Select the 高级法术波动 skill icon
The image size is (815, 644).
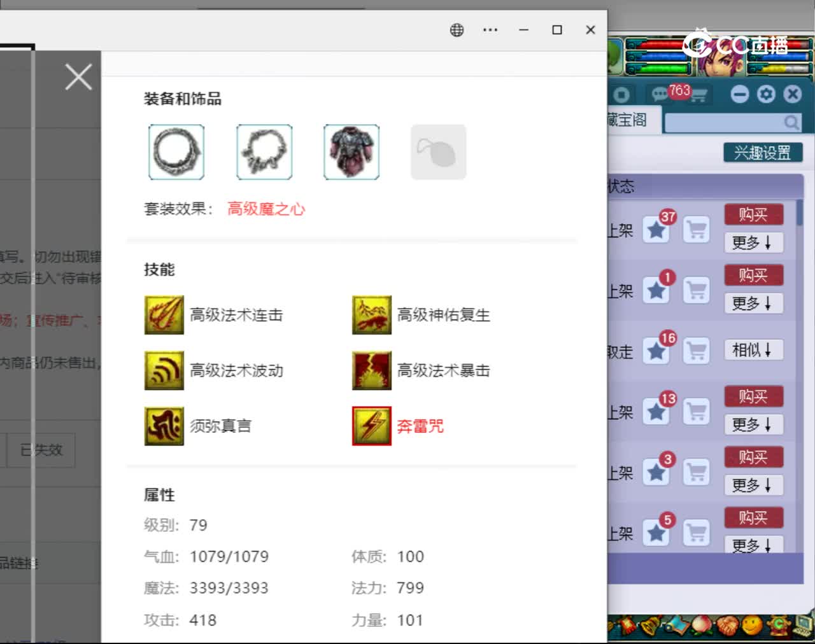[164, 370]
